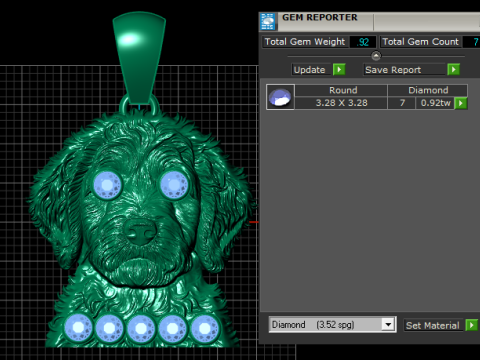Select the round gem thumbnail in list
480x360 pixels.
coord(280,97)
